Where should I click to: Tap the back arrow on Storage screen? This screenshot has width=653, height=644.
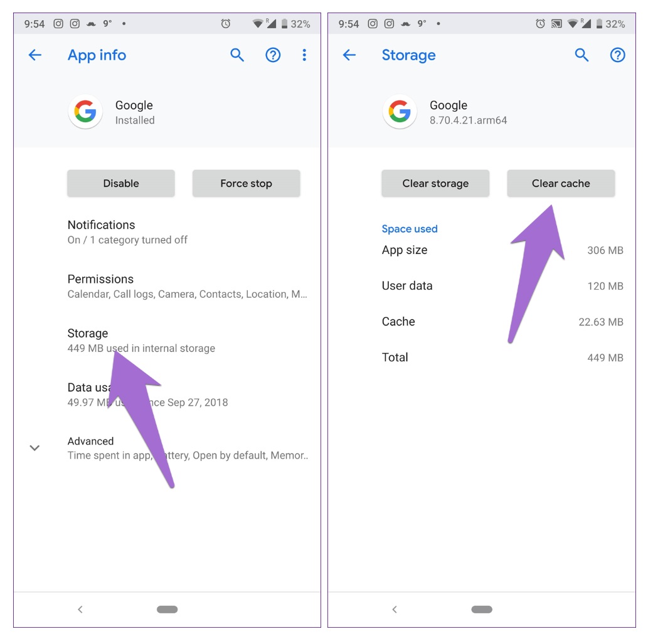[x=349, y=55]
